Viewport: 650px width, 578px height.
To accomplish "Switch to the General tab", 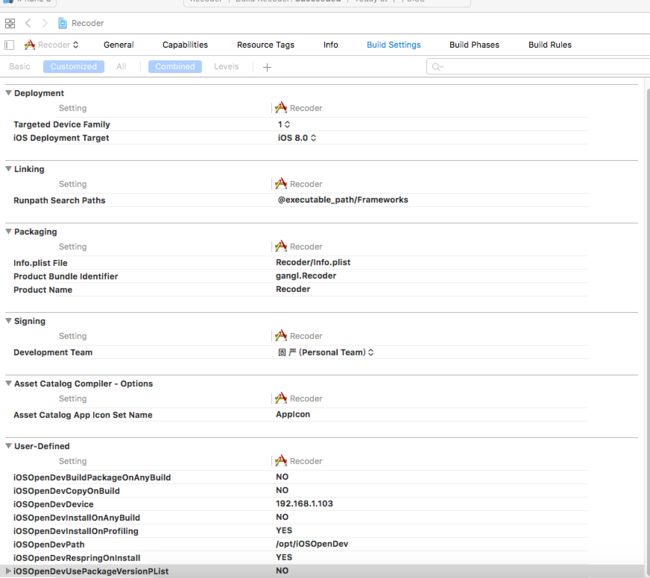I will point(119,45).
